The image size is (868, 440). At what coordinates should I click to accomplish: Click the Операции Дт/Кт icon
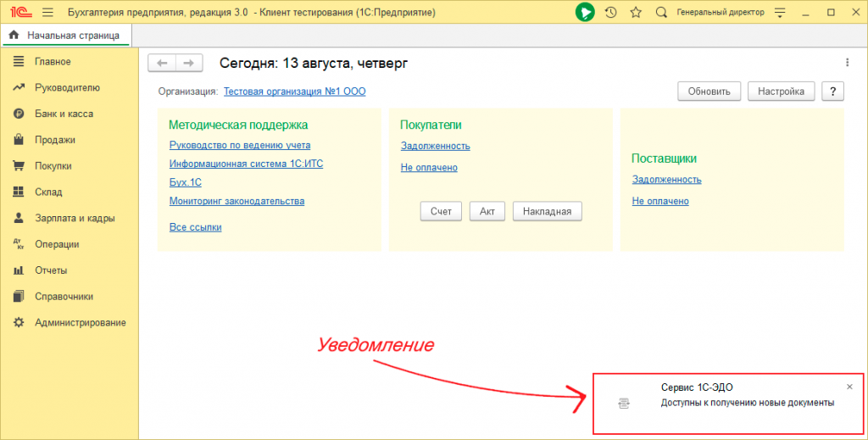(x=19, y=244)
